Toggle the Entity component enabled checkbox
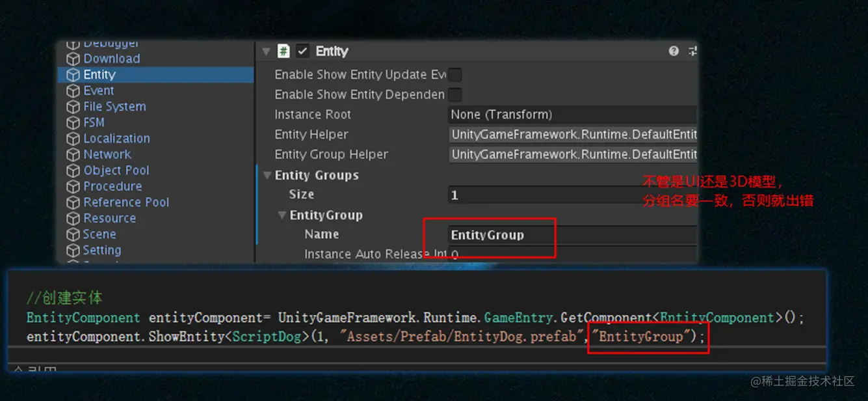 point(302,51)
